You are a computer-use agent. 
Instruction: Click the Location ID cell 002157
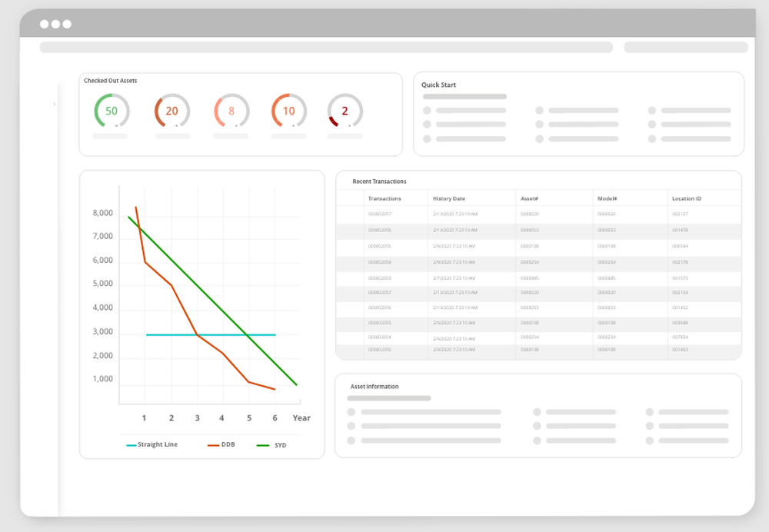tap(681, 214)
